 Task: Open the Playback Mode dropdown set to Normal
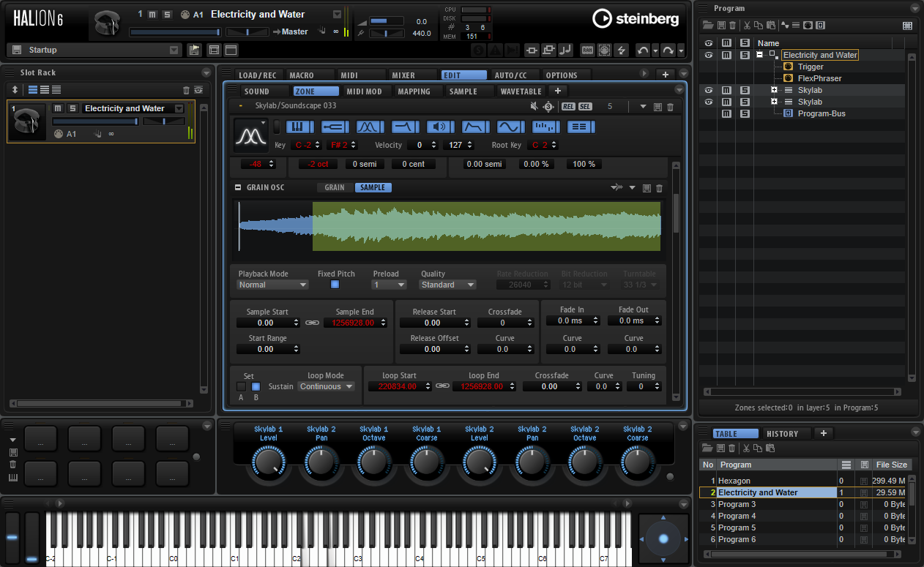pyautogui.click(x=272, y=285)
